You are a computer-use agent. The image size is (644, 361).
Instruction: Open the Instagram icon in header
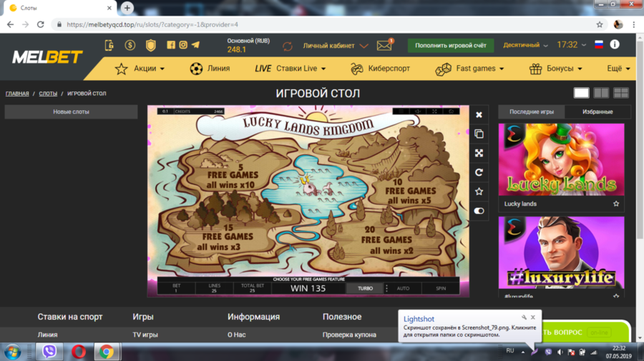183,45
